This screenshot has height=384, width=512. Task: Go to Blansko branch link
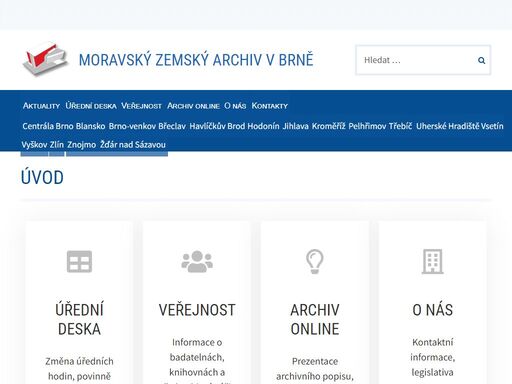point(90,126)
